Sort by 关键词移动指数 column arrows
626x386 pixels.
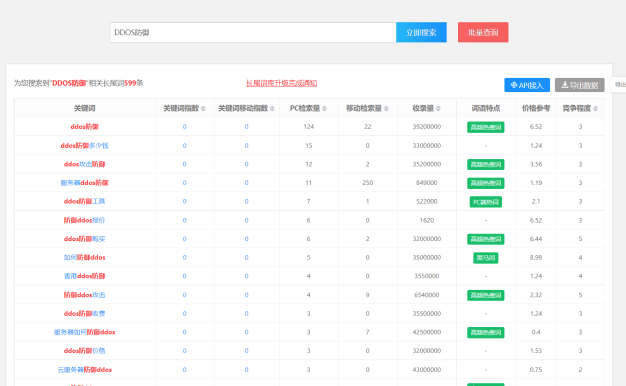(x=272, y=109)
